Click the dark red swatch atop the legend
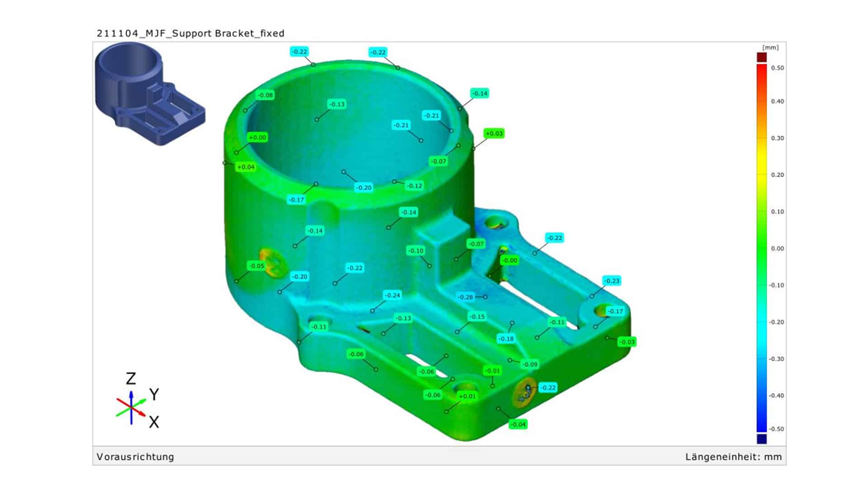868x488 pixels. pos(762,57)
